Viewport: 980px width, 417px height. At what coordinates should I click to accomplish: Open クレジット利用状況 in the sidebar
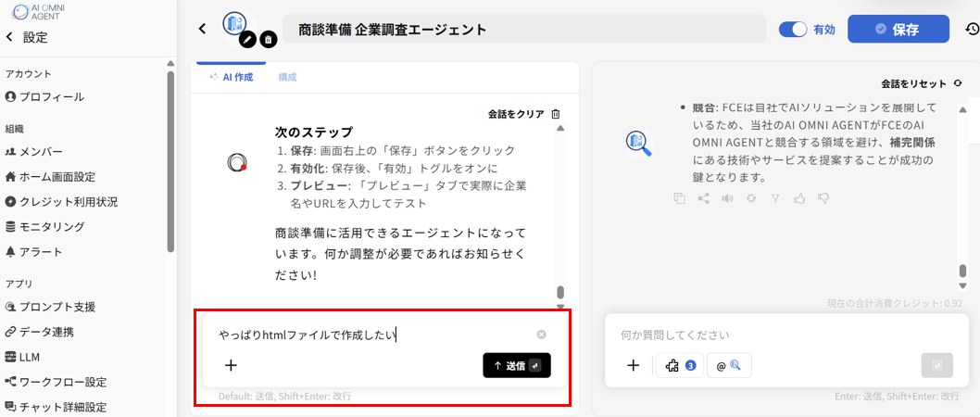coord(60,202)
